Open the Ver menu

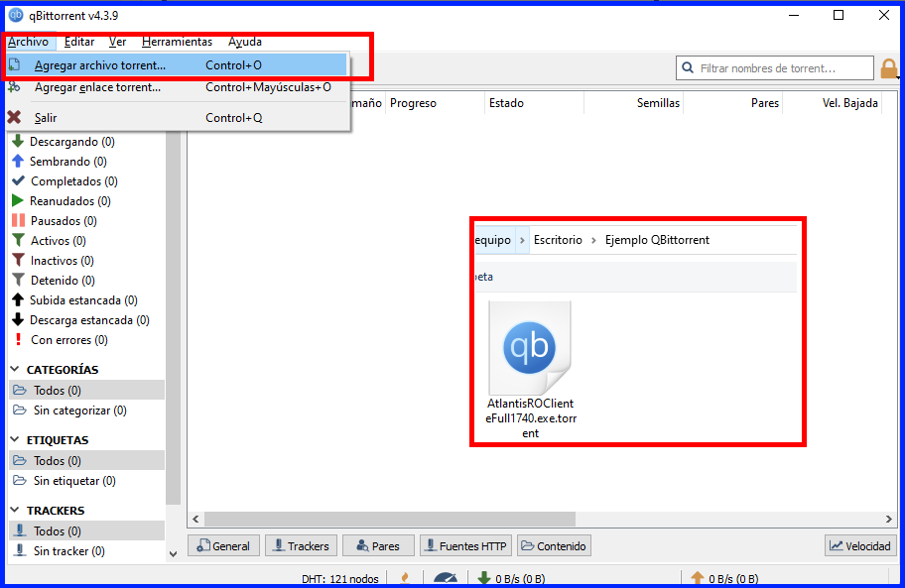coord(118,42)
